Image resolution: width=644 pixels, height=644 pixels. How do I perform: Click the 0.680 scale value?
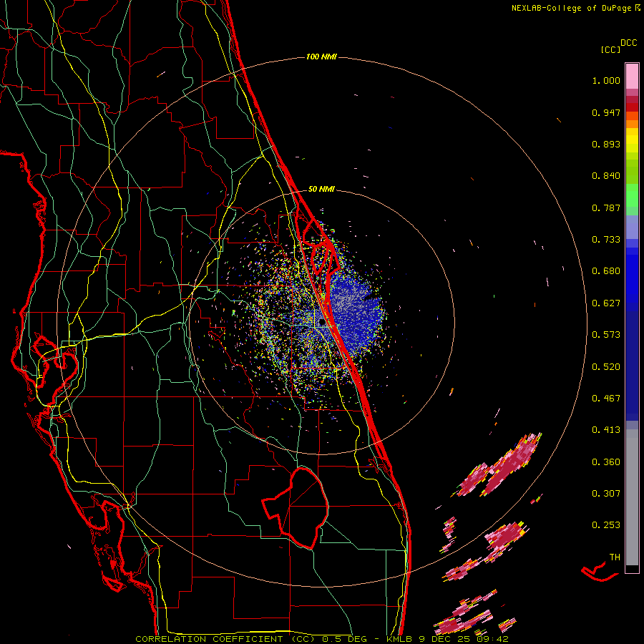[x=606, y=271]
